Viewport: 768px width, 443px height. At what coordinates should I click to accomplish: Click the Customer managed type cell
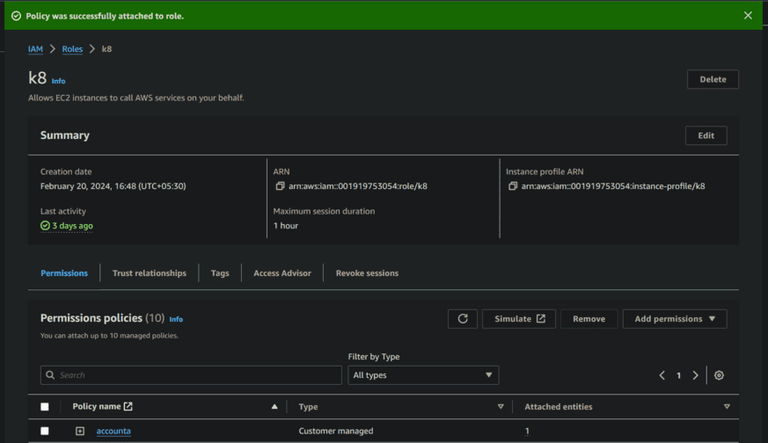tap(336, 431)
